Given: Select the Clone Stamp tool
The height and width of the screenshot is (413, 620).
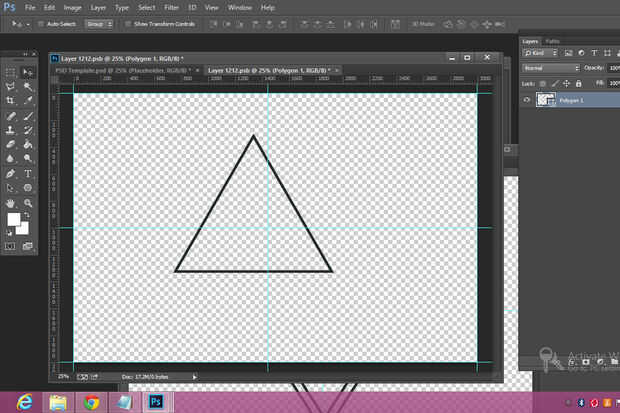Looking at the screenshot, I should tap(10, 130).
